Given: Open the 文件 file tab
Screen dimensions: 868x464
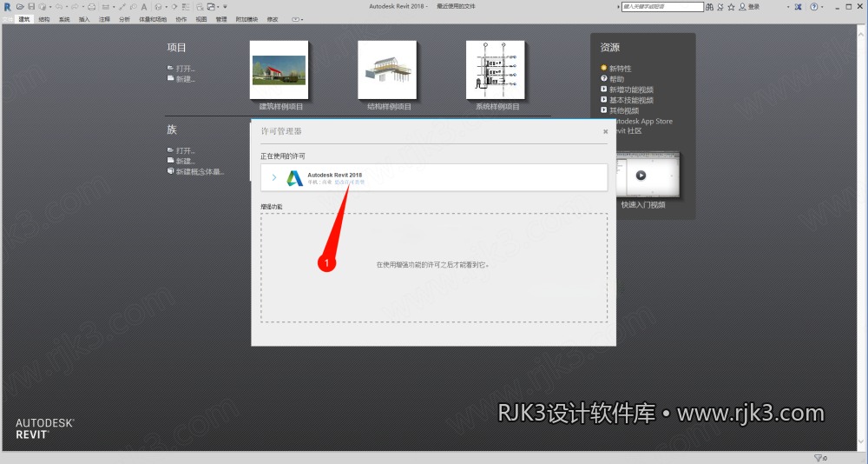Looking at the screenshot, I should click(7, 19).
